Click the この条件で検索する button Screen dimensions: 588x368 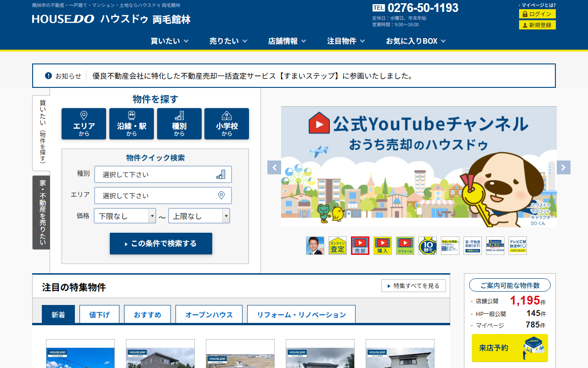161,243
